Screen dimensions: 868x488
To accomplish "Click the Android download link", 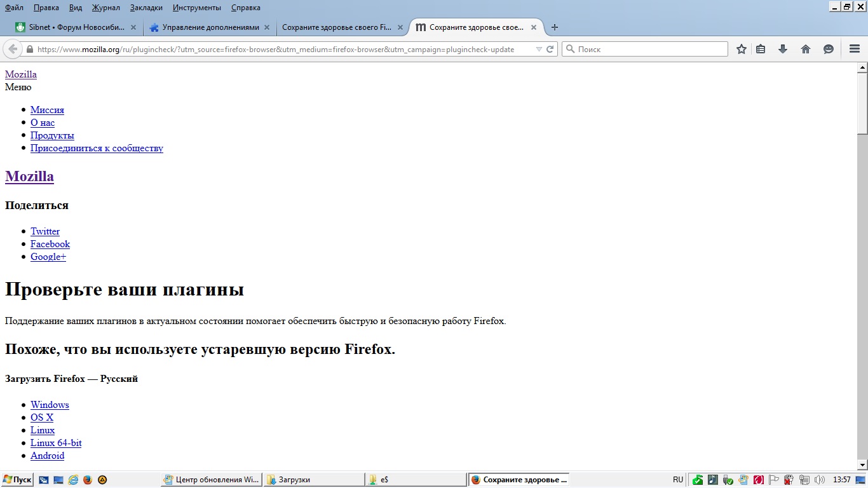I will click(x=47, y=456).
